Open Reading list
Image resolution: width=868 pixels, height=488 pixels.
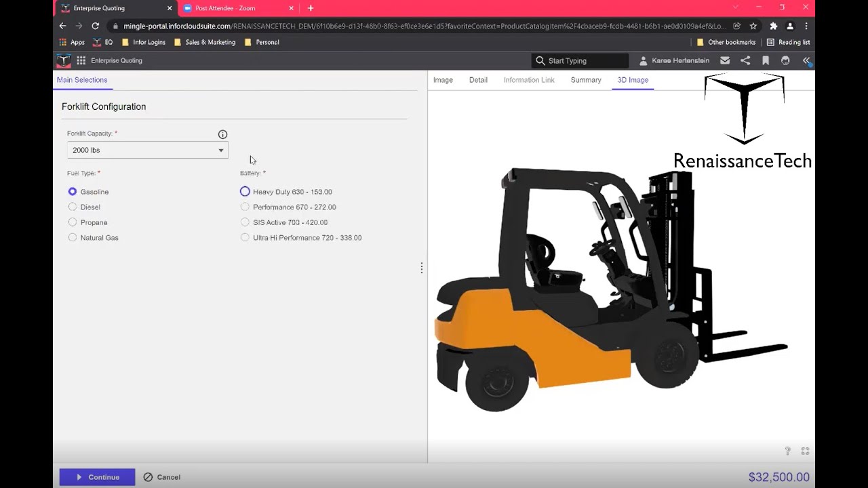(x=788, y=42)
